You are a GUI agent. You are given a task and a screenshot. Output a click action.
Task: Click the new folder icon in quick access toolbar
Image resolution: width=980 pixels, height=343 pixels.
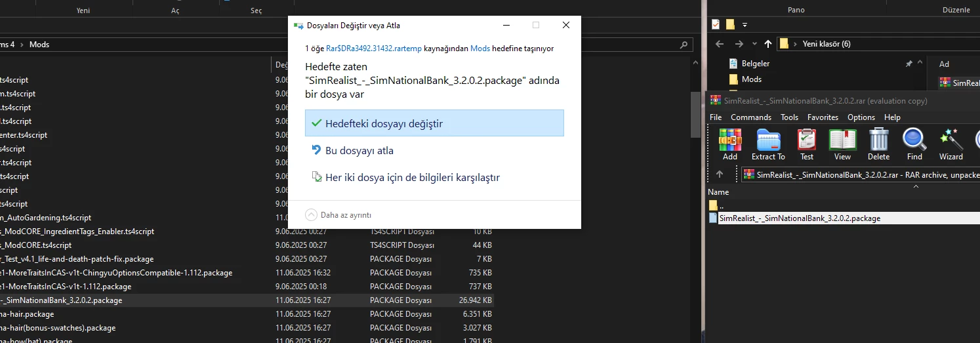click(730, 24)
